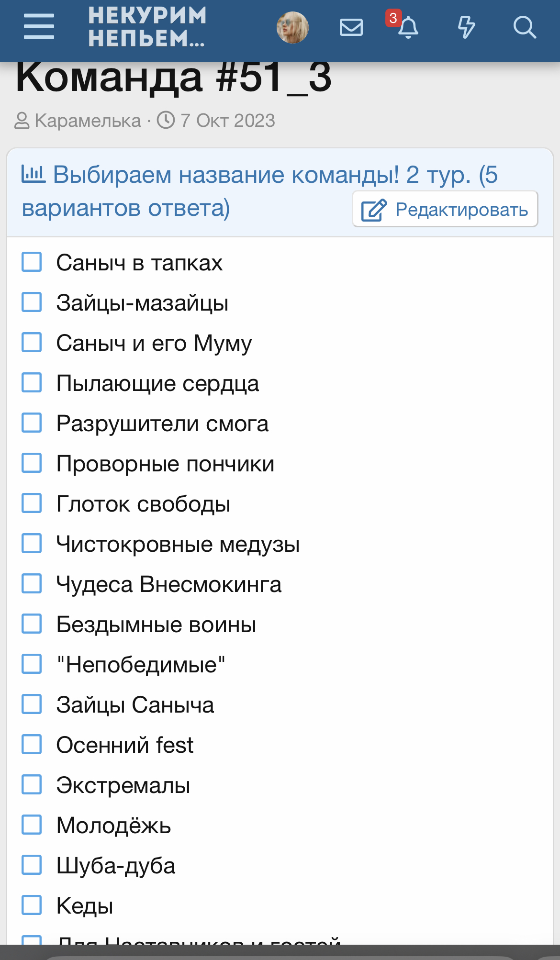Screen dimensions: 560x960
Task: Check the Саныч в тапках option
Action: (x=32, y=262)
